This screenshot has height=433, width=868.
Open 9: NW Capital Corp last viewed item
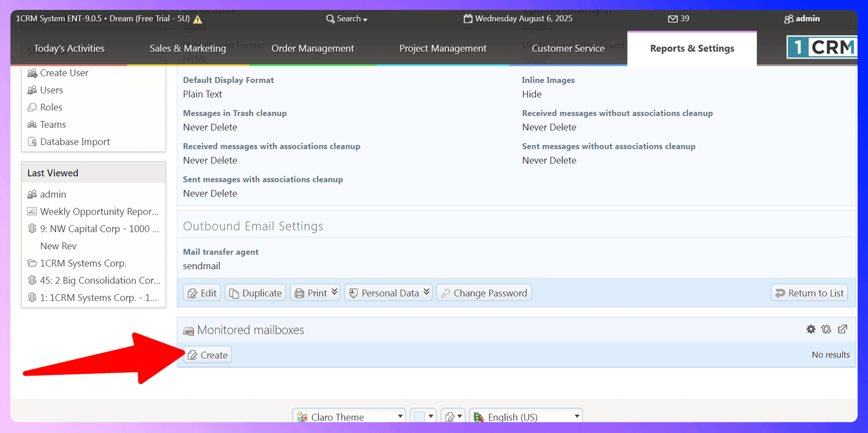click(99, 229)
